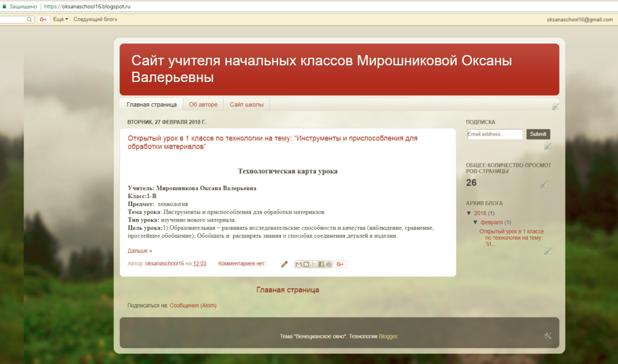The height and width of the screenshot is (364, 618).
Task: Edit tabs widget wrench icon
Action: click(x=556, y=106)
